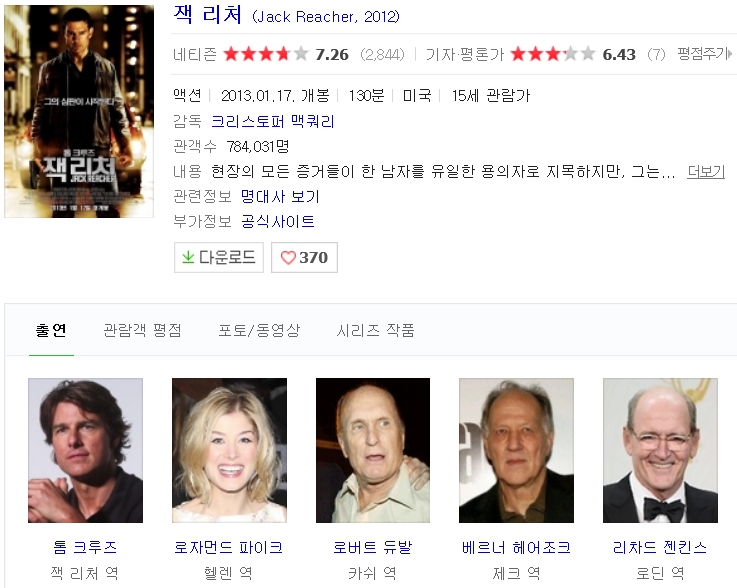The image size is (737, 588).
Task: Click the photo of 베르너 헤어조크
Action: [x=516, y=450]
